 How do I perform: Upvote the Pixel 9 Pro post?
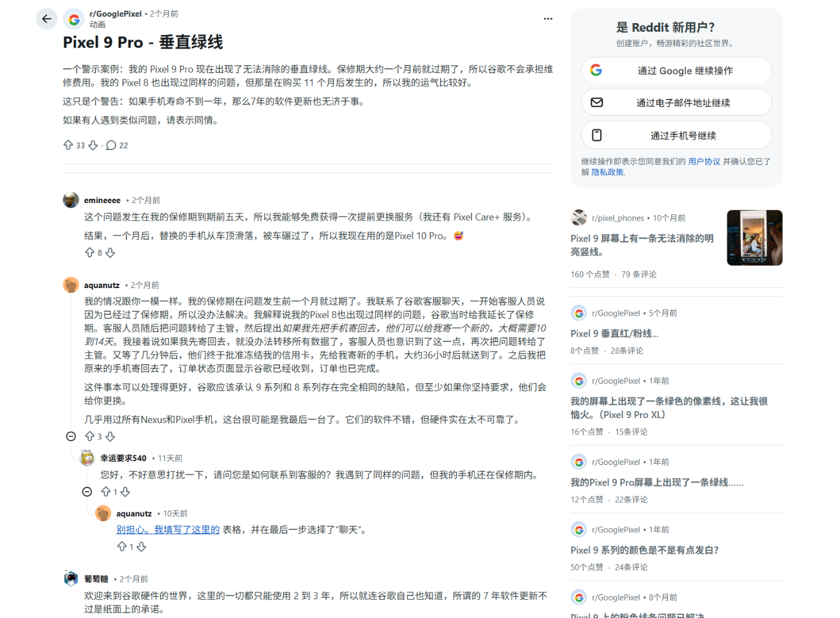pos(69,144)
